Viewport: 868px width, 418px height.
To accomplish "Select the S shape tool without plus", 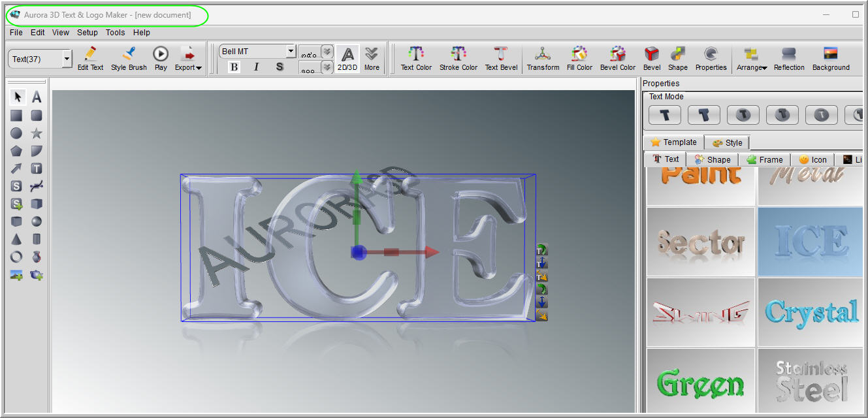I will point(17,186).
